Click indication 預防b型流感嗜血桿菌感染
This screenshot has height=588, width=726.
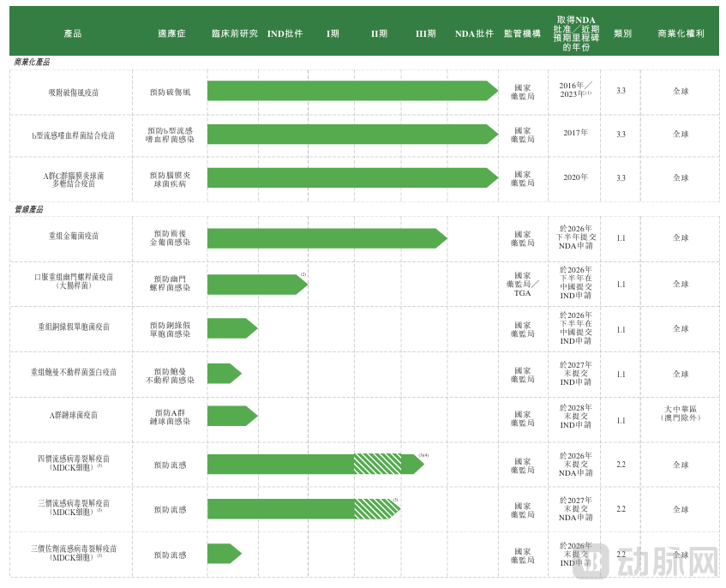[170, 135]
